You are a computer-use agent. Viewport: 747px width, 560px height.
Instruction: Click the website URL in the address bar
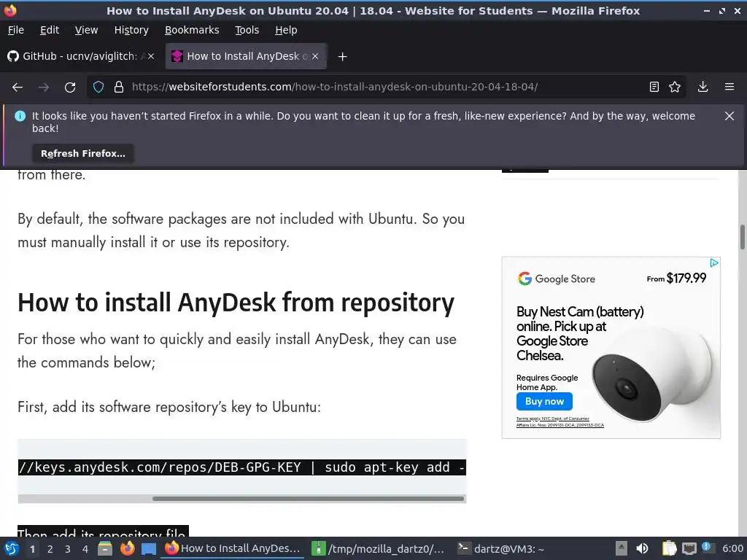334,87
